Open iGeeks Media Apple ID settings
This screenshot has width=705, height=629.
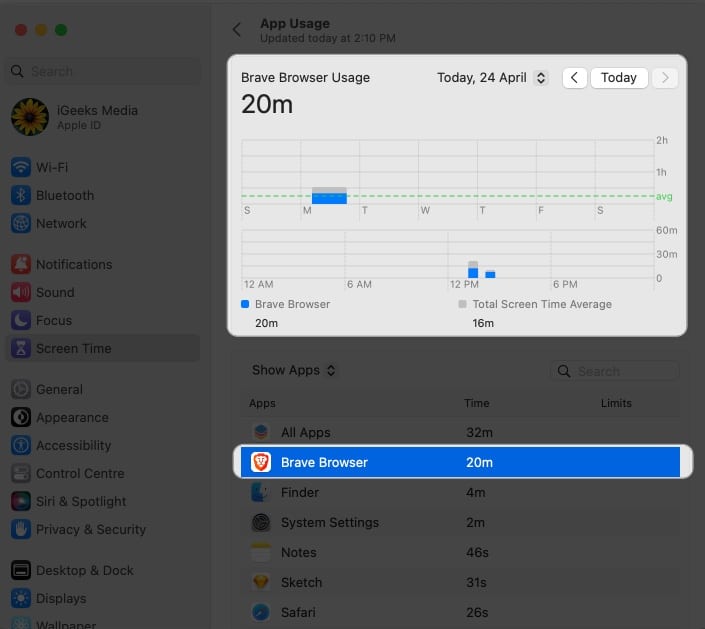(x=103, y=117)
